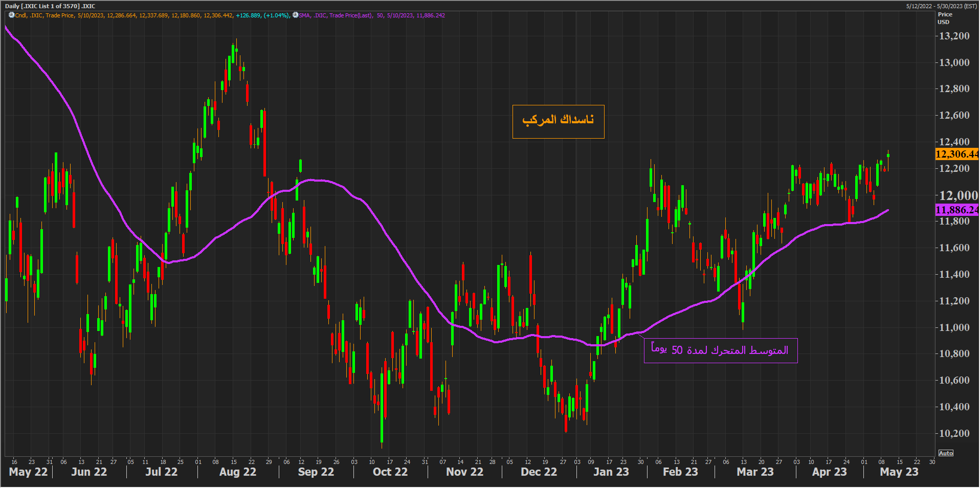Click the May 22 month label

pyautogui.click(x=28, y=472)
